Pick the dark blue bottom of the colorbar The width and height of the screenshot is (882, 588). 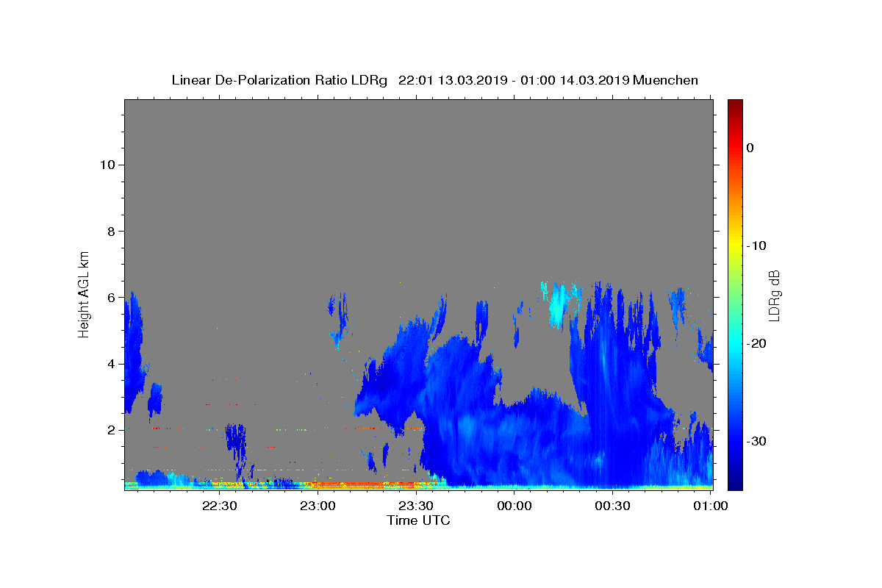pyautogui.click(x=735, y=484)
